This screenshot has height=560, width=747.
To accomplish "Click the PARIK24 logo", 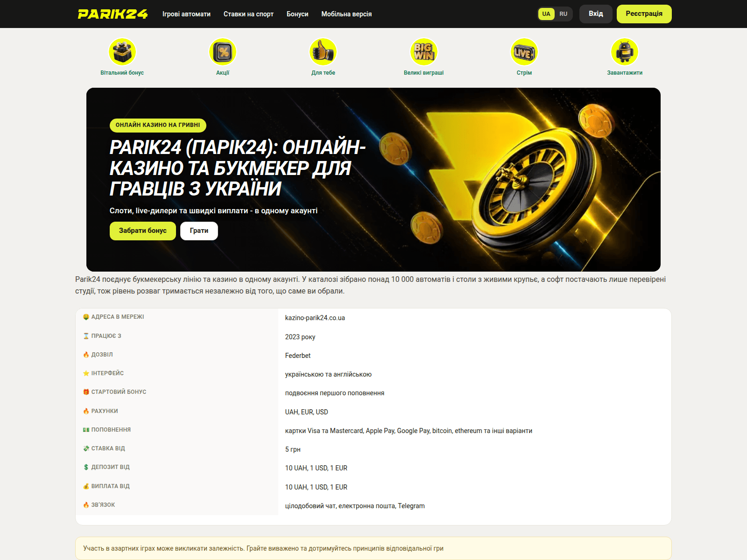I will point(113,14).
